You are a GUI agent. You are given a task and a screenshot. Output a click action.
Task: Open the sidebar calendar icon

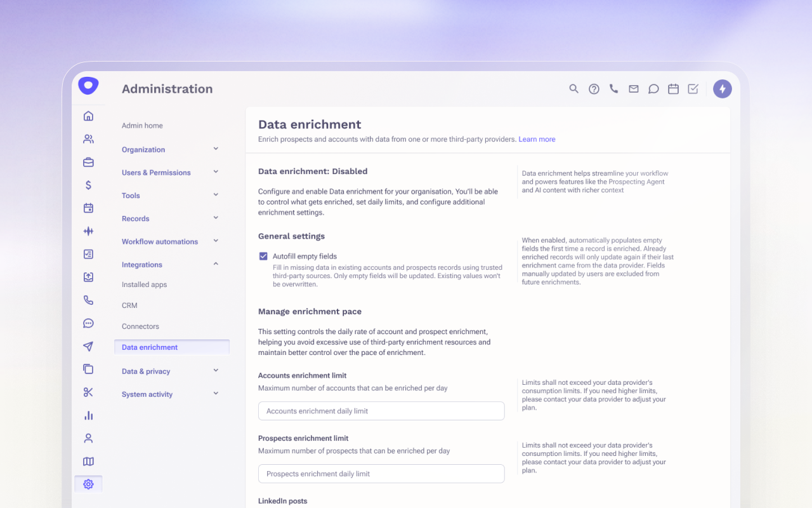pos(88,208)
